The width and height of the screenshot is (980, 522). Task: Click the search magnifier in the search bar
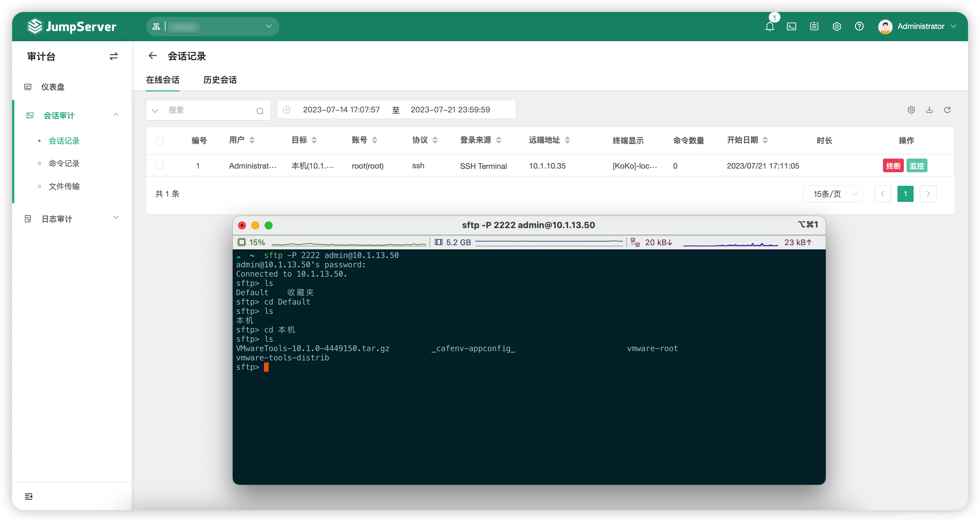pyautogui.click(x=260, y=111)
